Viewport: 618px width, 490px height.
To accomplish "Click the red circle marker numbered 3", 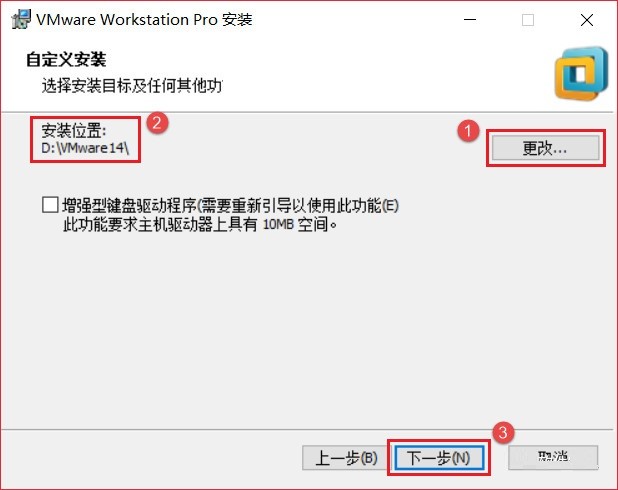I will [503, 433].
